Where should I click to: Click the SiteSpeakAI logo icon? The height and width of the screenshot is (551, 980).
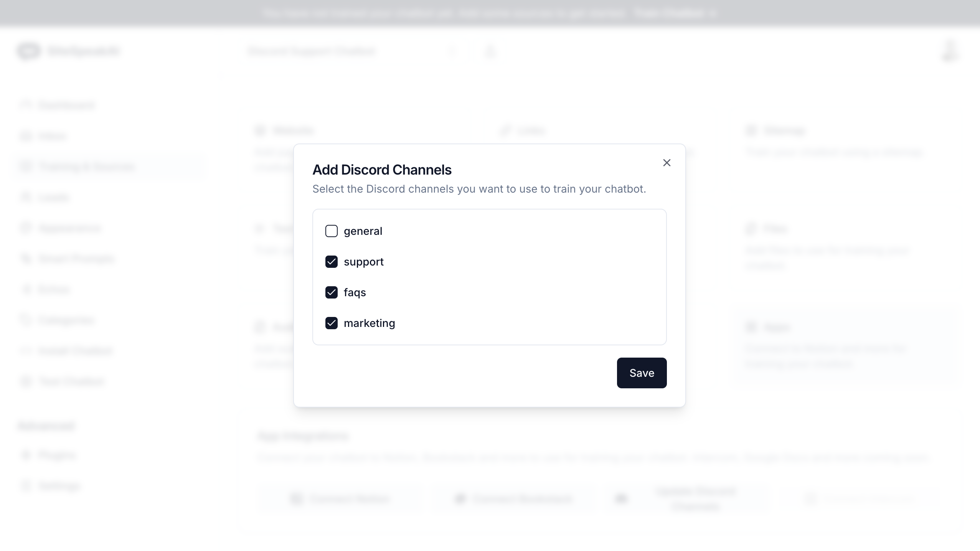point(28,51)
